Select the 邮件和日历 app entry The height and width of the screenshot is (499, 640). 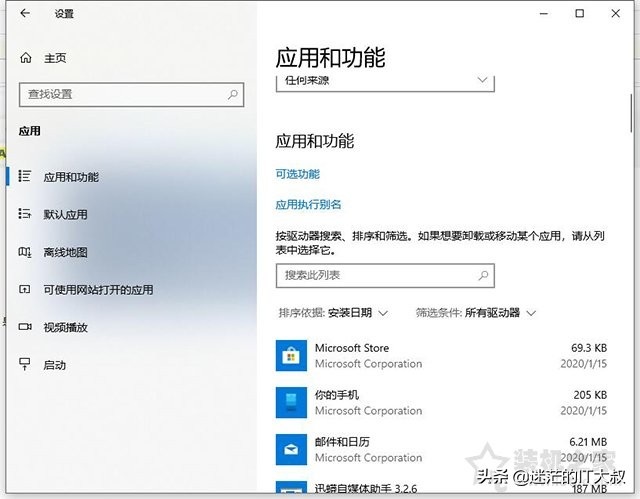[441, 449]
